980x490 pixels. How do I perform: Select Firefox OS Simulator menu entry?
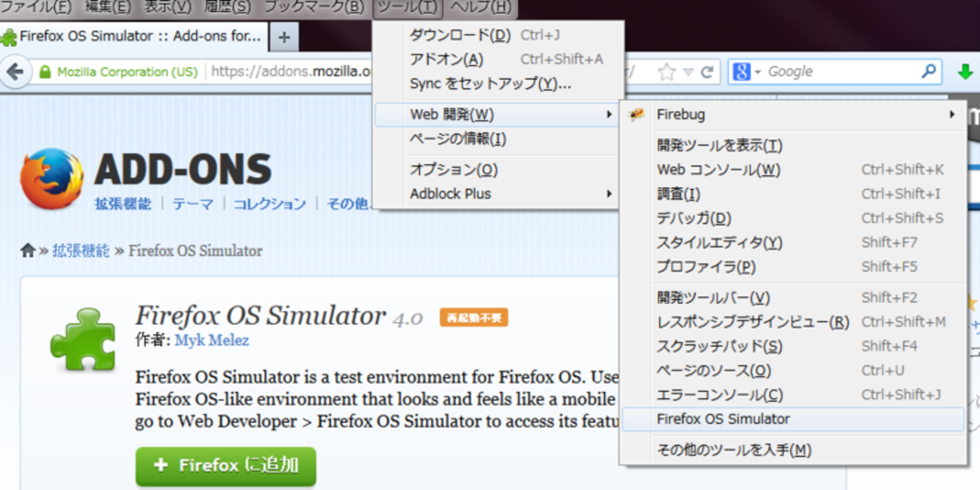tap(792, 419)
